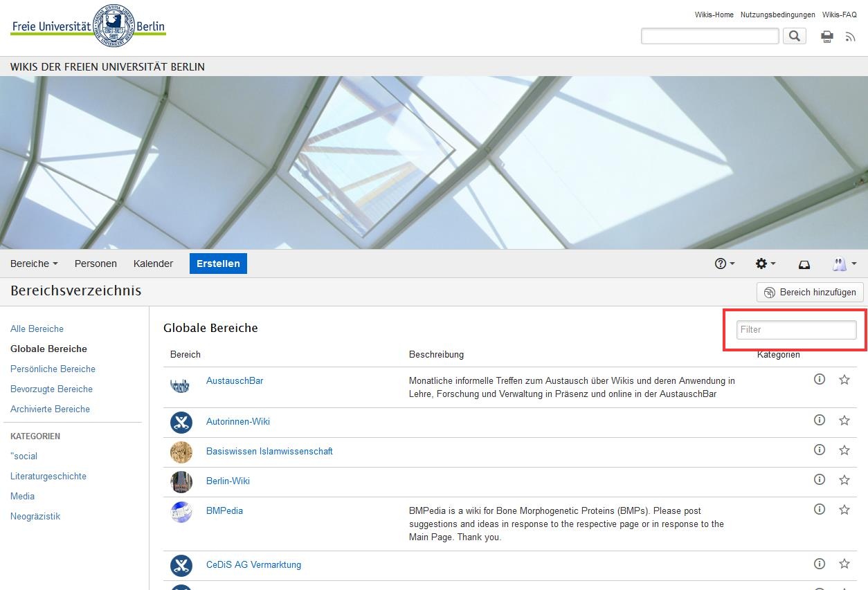Favorite CeDiS AG Vermarktung with star
Image resolution: width=868 pixels, height=590 pixels.
[844, 563]
